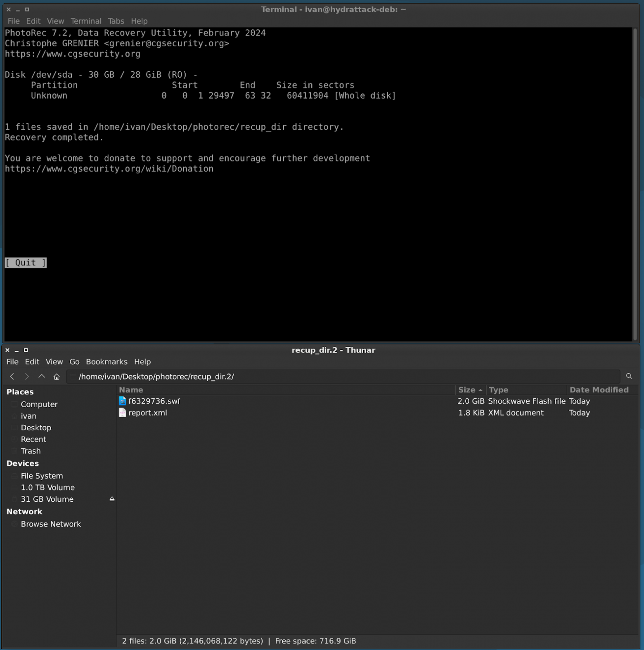Screen dimensions: 644x650
Task: Go forward in Thunar navigation
Action: point(27,376)
